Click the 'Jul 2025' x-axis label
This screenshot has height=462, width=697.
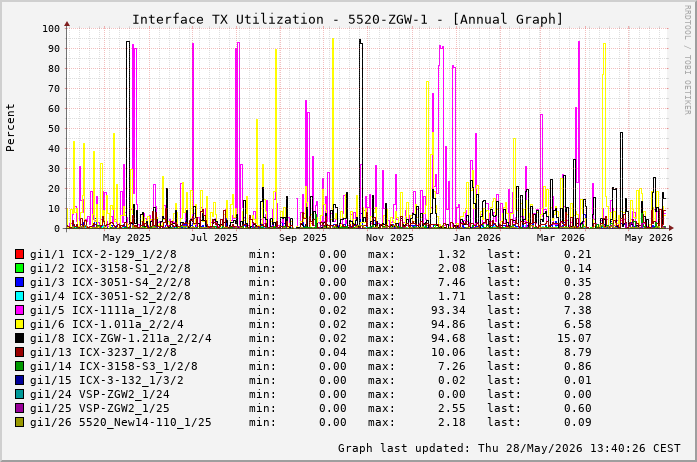[x=214, y=238]
